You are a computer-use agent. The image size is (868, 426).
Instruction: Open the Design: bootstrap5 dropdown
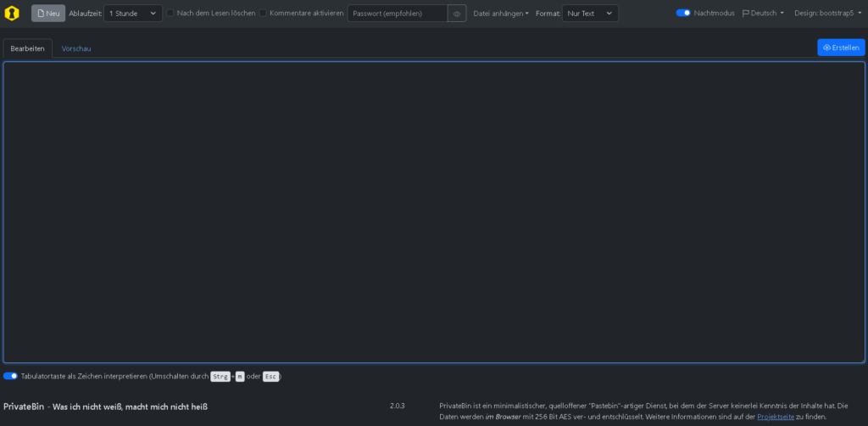[828, 14]
